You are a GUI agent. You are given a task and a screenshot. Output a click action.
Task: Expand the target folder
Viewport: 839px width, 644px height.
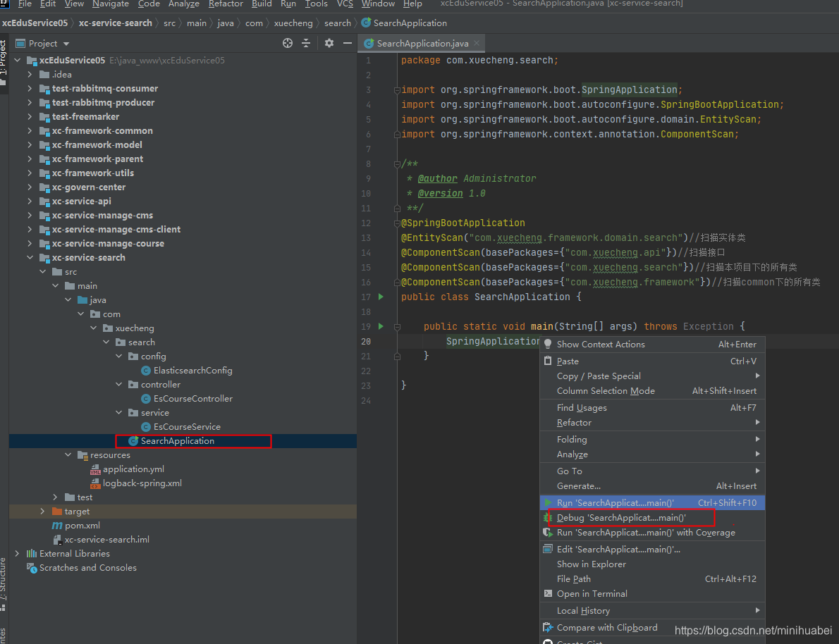[x=43, y=512]
